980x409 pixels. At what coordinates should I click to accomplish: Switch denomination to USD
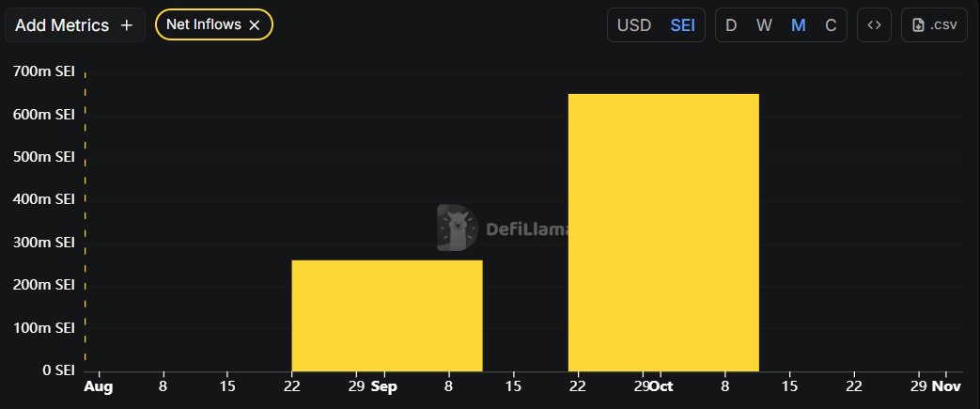click(x=633, y=25)
